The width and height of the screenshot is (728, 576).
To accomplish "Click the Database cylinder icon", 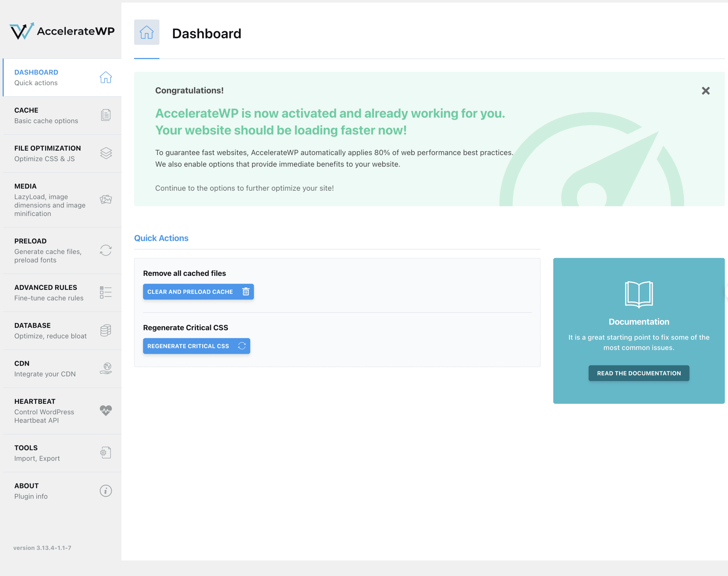I will [x=106, y=330].
